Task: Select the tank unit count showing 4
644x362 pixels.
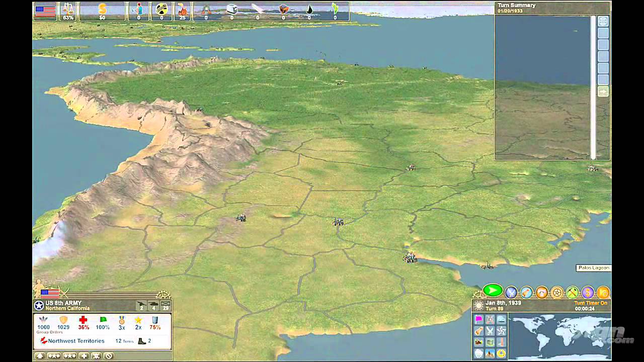Action: click(x=154, y=305)
